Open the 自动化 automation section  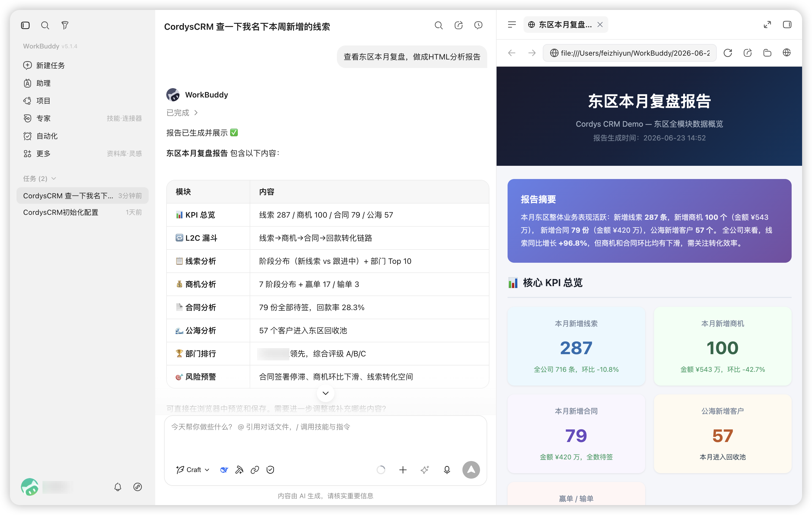coord(83,136)
